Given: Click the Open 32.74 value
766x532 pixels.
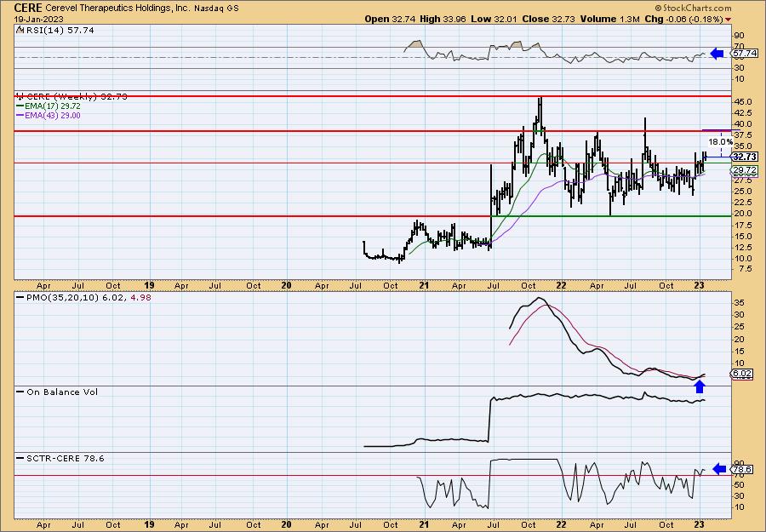Looking at the screenshot, I should (x=389, y=19).
